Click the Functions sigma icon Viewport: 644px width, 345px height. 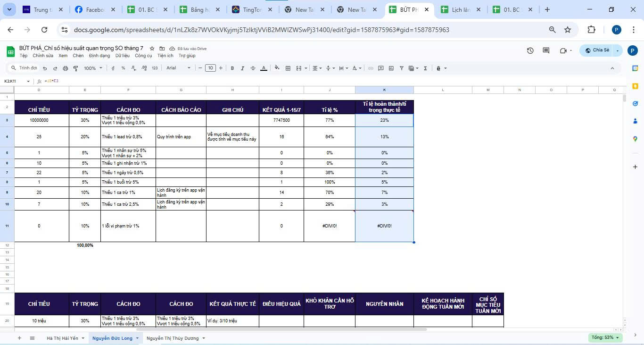(425, 68)
